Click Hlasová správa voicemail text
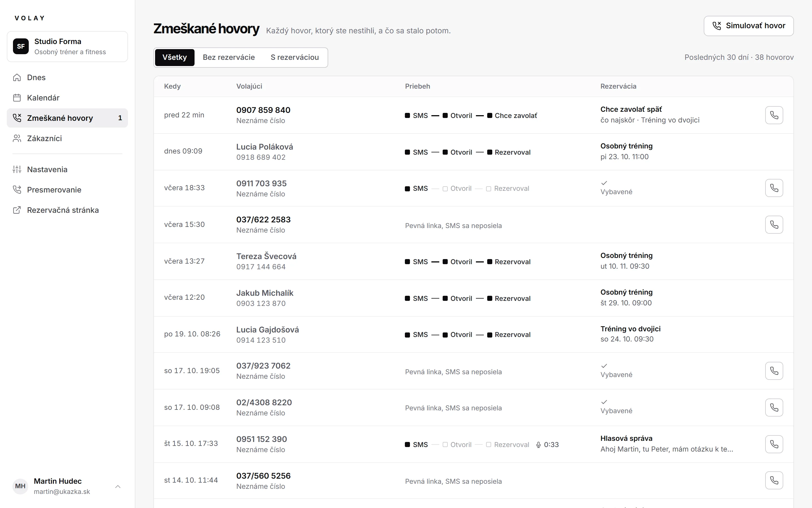Viewport: 812px width, 508px height. point(626,439)
